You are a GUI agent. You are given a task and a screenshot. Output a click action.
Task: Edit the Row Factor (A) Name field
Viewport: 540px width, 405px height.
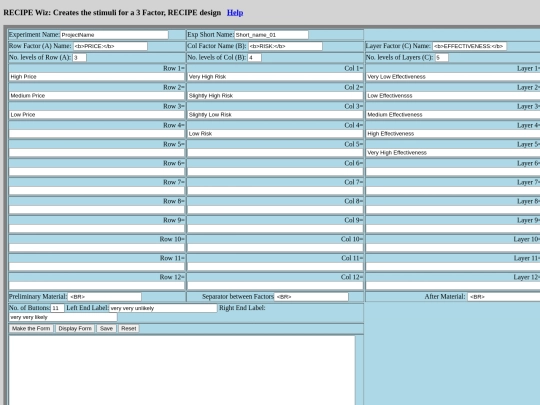tap(110, 46)
